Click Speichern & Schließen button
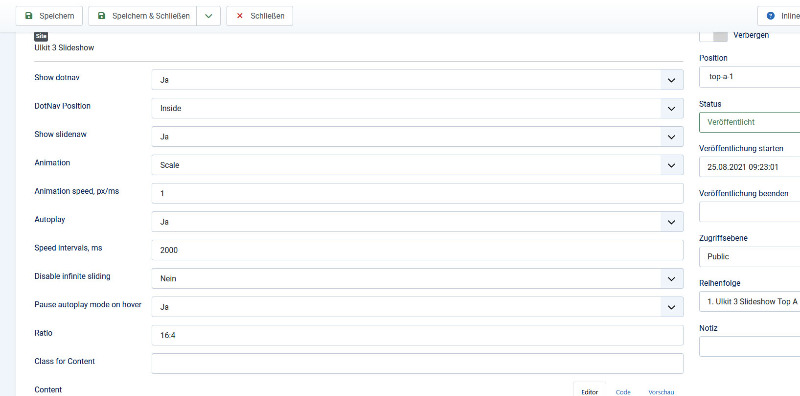 pyautogui.click(x=142, y=16)
